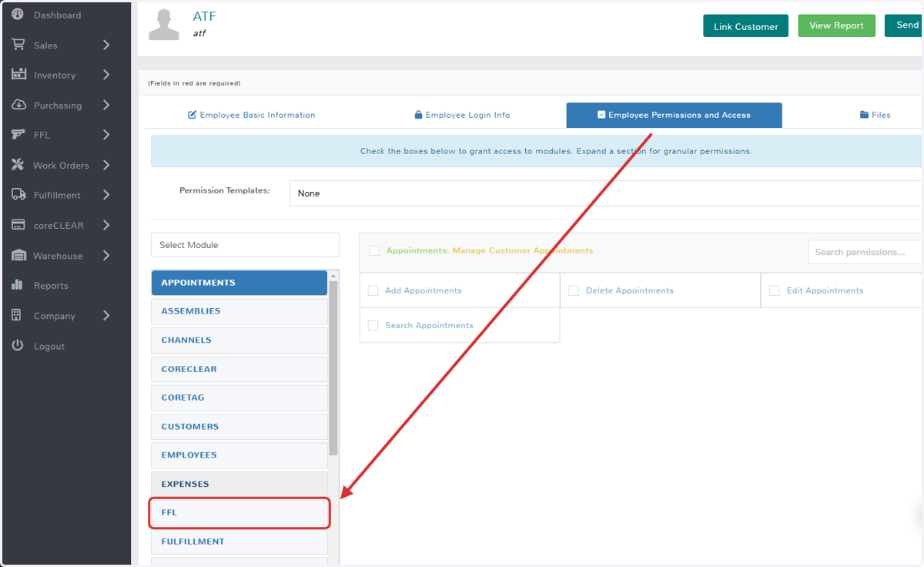Select the EMPLOYEES module

click(x=239, y=455)
